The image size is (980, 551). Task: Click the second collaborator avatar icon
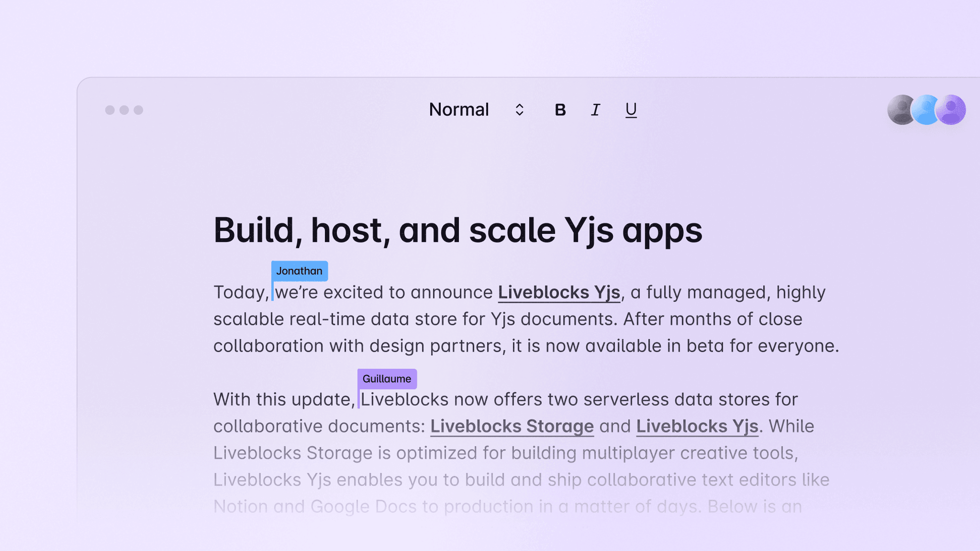click(x=927, y=110)
